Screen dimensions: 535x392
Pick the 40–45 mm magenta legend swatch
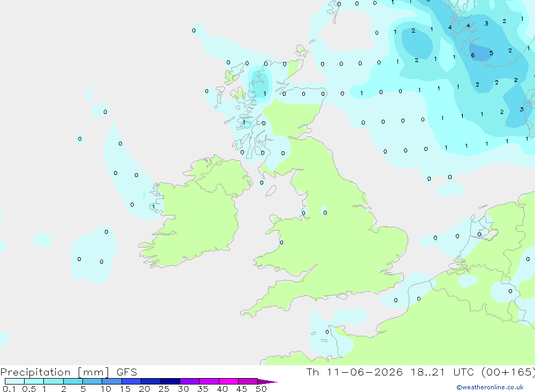point(228,381)
